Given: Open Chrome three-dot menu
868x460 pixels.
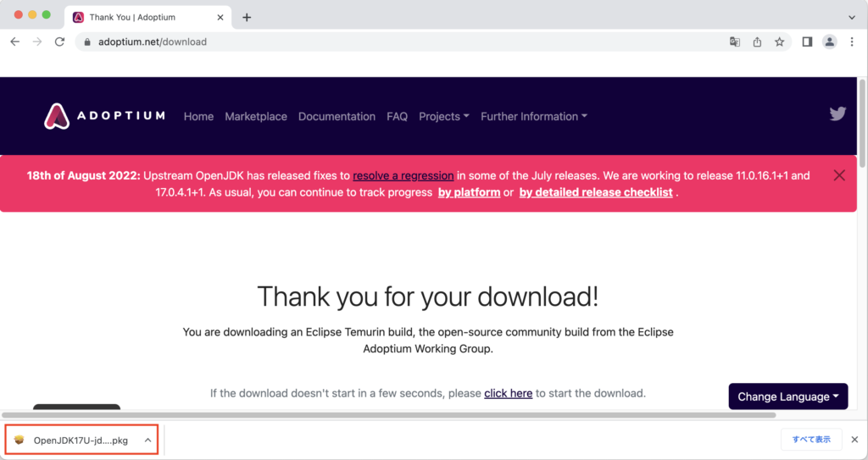Looking at the screenshot, I should click(852, 42).
